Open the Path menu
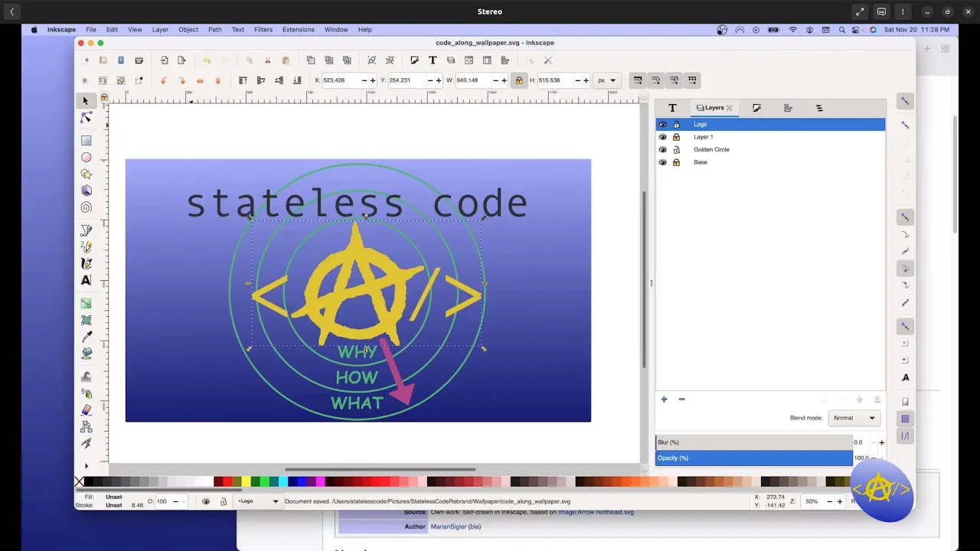The width and height of the screenshot is (980, 551). click(x=215, y=30)
